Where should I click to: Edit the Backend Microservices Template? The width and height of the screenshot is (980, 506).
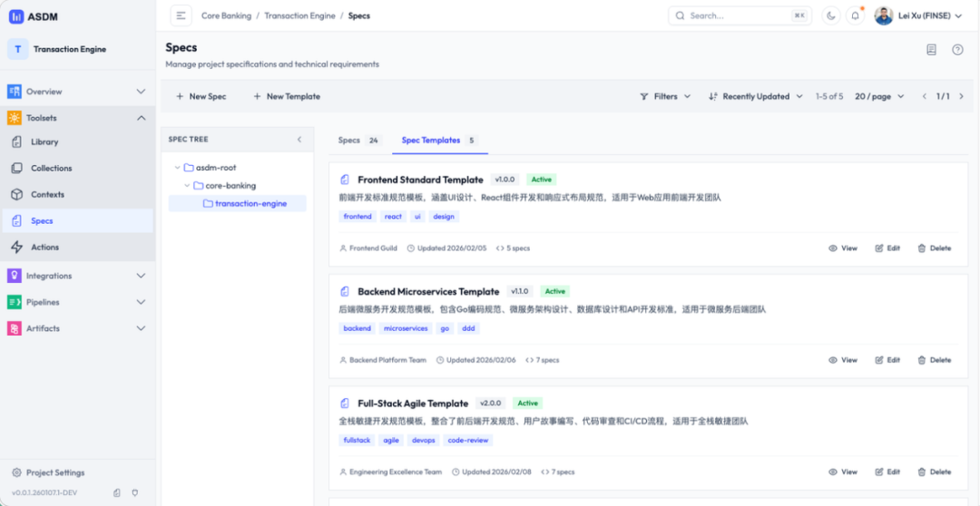point(887,360)
